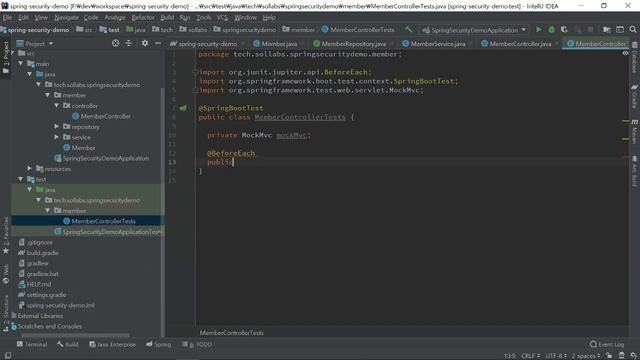640x360 pixels.
Task: Hide the Project tool window with minus icon
Action: (x=158, y=43)
